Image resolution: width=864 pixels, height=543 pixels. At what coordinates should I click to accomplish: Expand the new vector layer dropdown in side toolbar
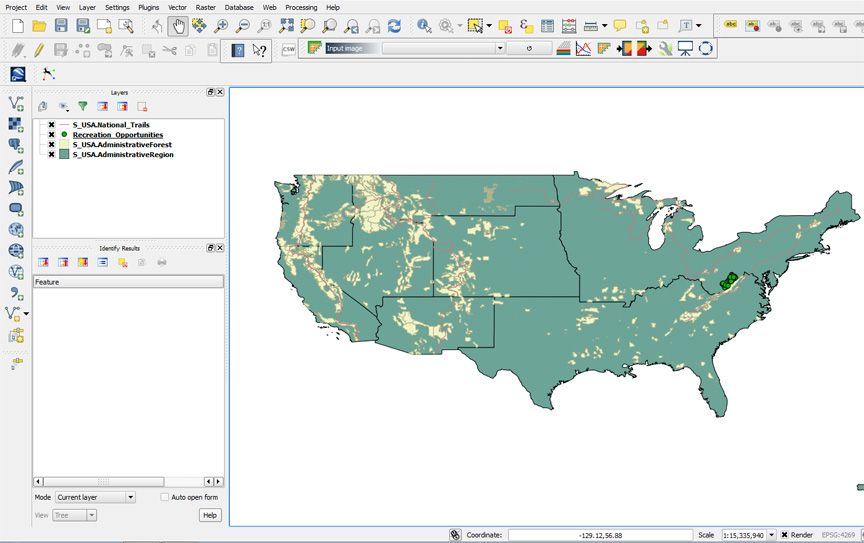[26, 314]
